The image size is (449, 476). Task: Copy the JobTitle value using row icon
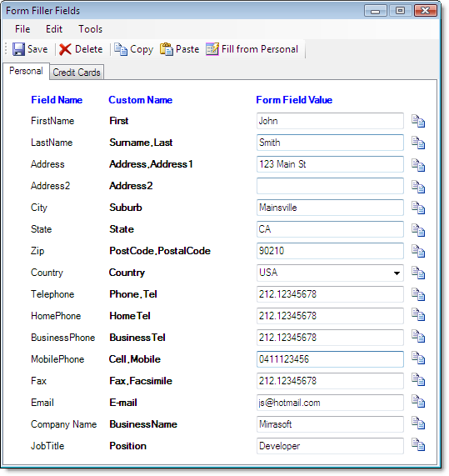tap(418, 444)
